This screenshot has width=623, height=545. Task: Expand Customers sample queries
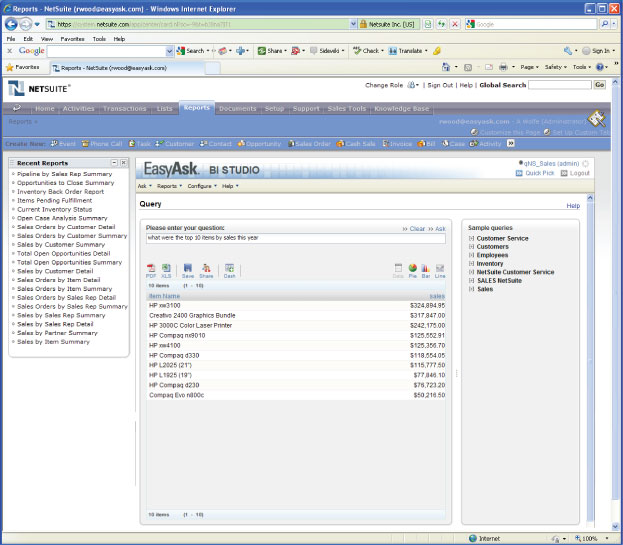click(471, 247)
